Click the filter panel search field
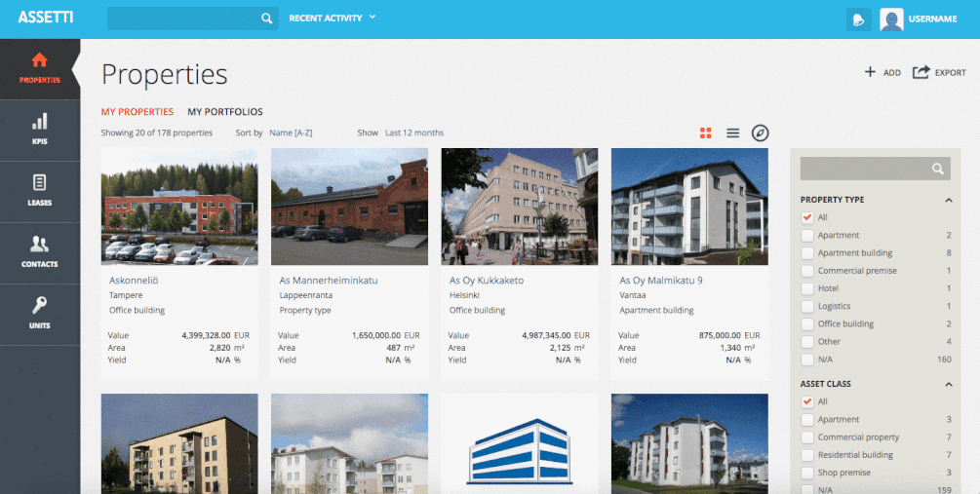Screen dimensions: 980x494 click(x=863, y=169)
